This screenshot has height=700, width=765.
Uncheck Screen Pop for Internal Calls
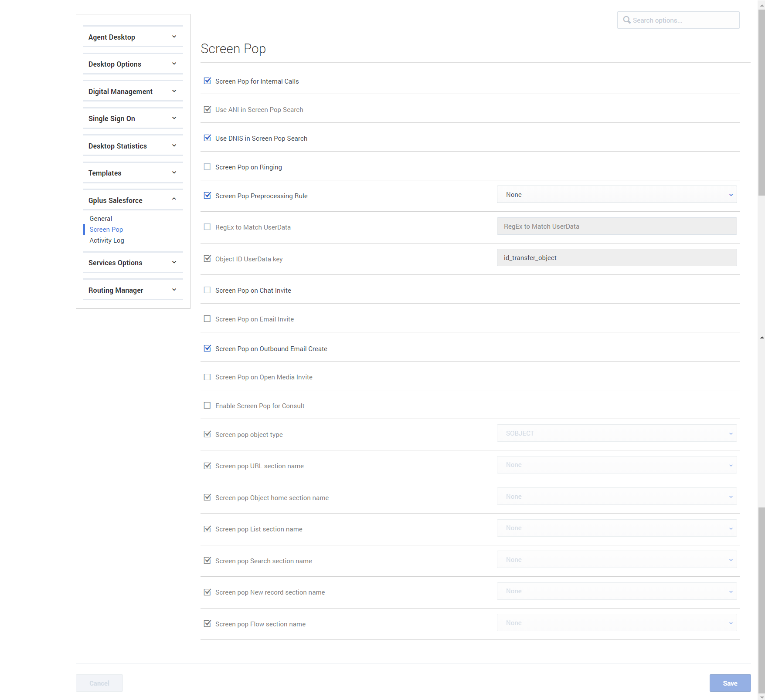pos(207,81)
